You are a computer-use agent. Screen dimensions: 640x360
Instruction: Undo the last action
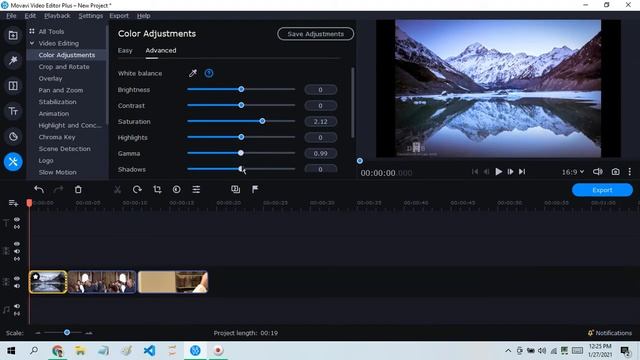(x=39, y=189)
